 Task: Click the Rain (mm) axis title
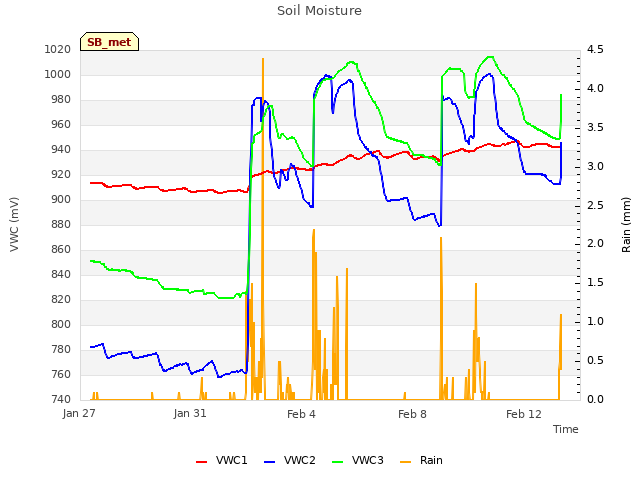[x=626, y=224]
